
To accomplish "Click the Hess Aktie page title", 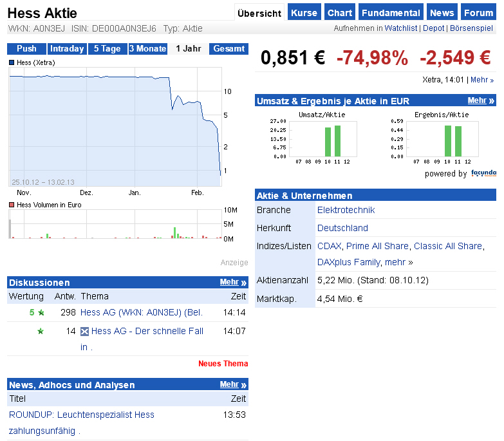I will click(42, 13).
